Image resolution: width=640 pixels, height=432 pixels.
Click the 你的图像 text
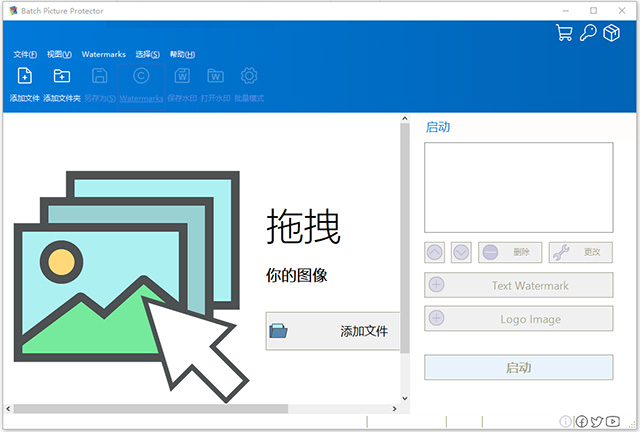click(296, 275)
